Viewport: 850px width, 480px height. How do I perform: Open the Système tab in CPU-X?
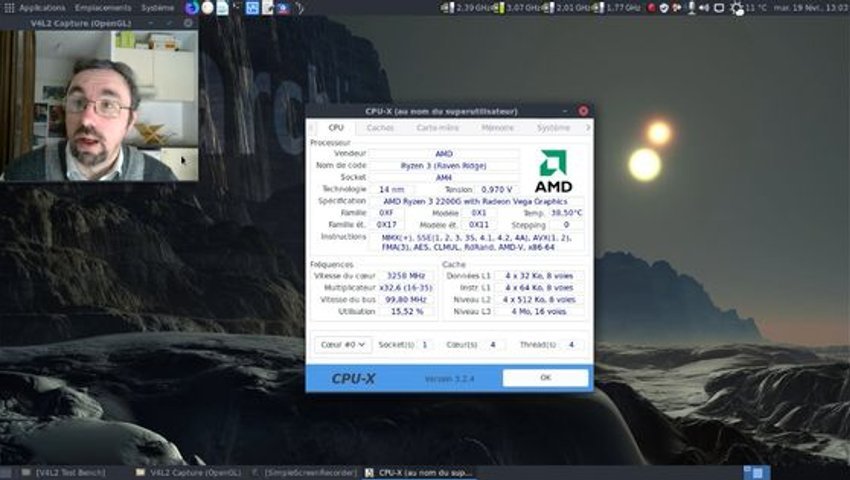tap(553, 128)
